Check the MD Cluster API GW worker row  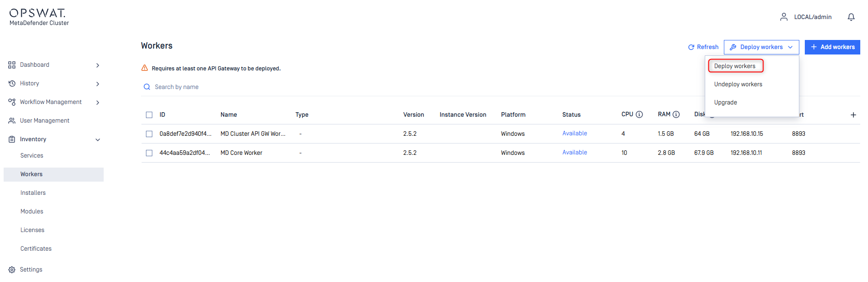(x=149, y=134)
